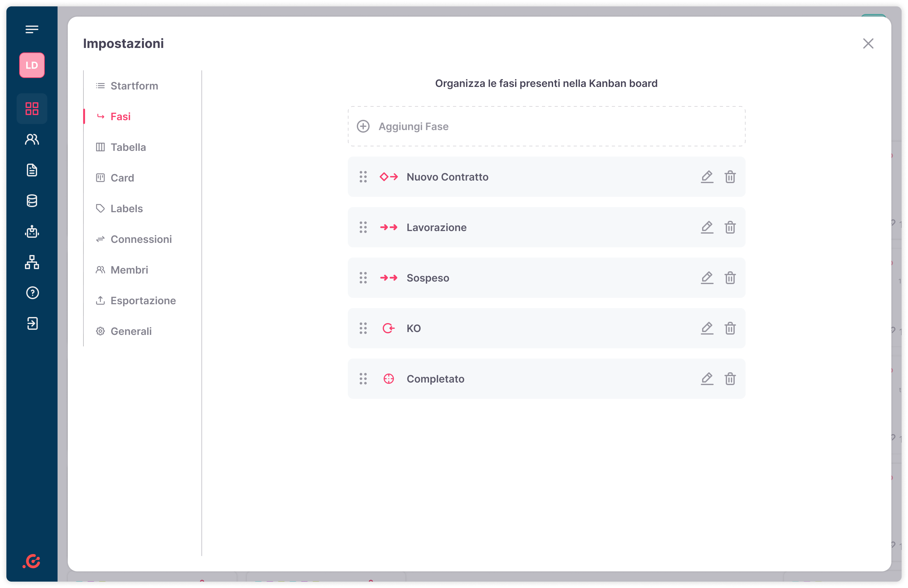The height and width of the screenshot is (588, 908).
Task: Expand the hamburger menu in sidebar
Action: (x=32, y=29)
